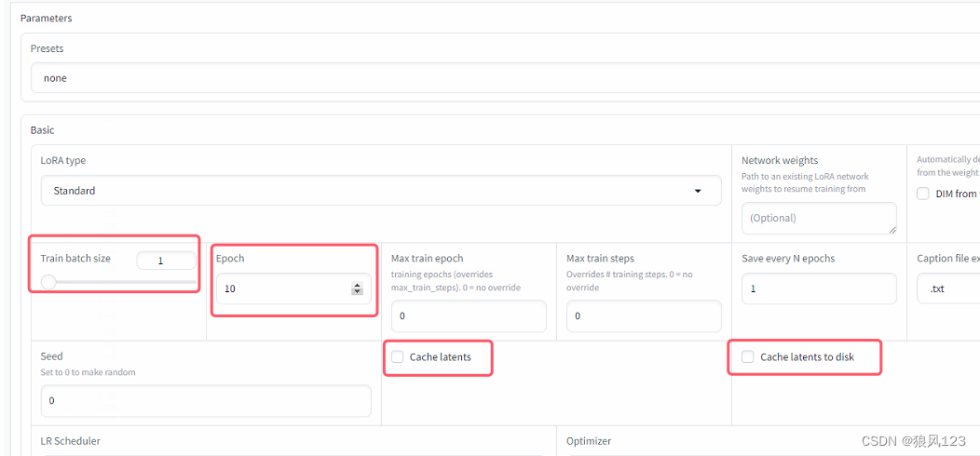Open the LoRA type Standard dropdown

click(x=381, y=191)
